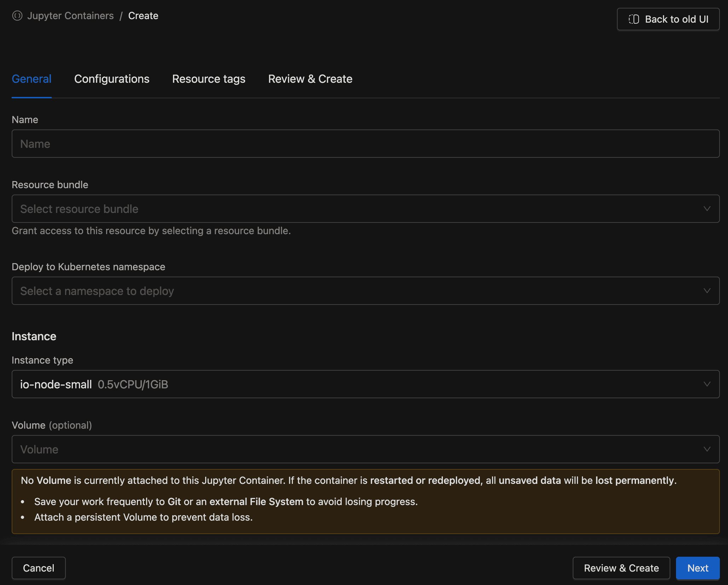This screenshot has height=585, width=728.
Task: Select the General tab
Action: 31,79
